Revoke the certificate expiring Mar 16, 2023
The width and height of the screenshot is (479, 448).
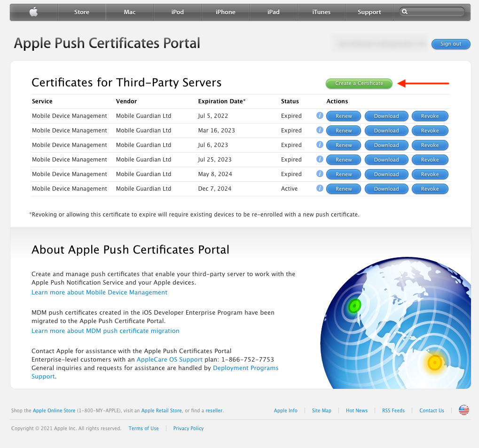[430, 131]
